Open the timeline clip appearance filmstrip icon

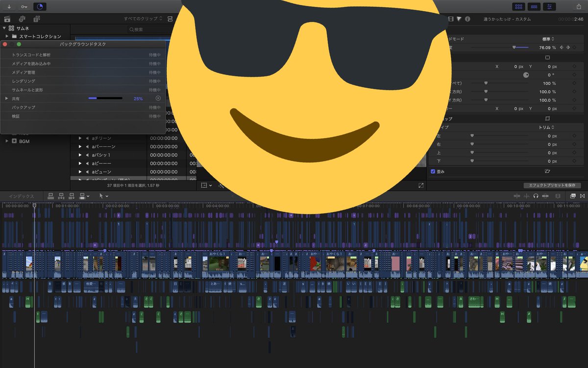pyautogui.click(x=558, y=196)
